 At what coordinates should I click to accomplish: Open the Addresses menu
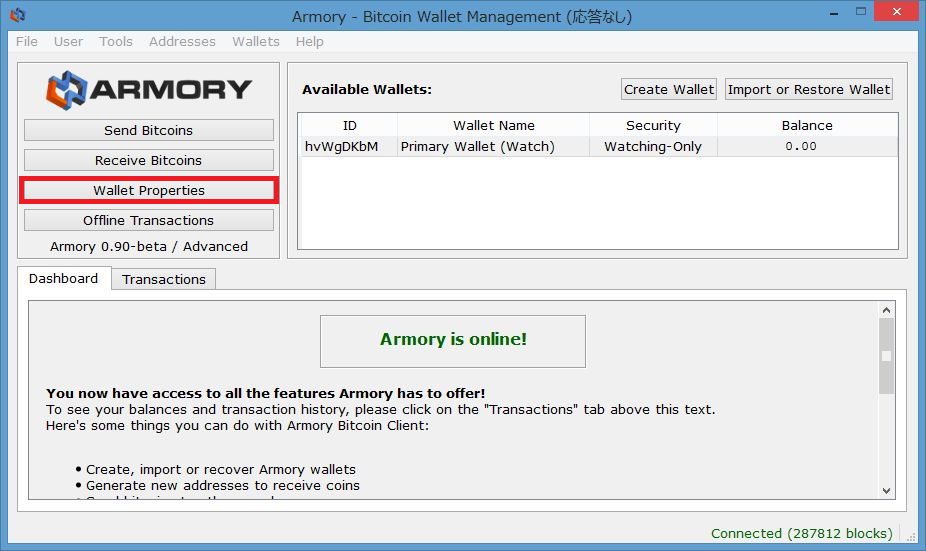coord(182,41)
